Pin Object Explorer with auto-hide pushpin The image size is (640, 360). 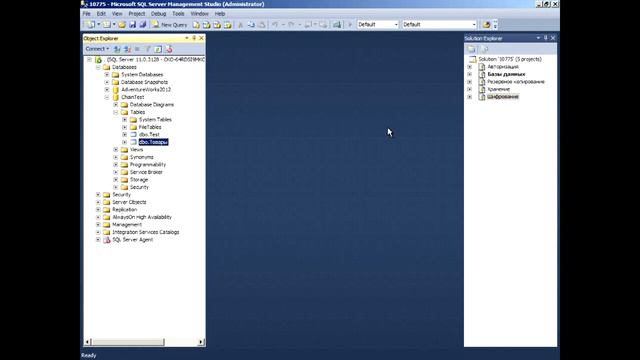(194, 38)
